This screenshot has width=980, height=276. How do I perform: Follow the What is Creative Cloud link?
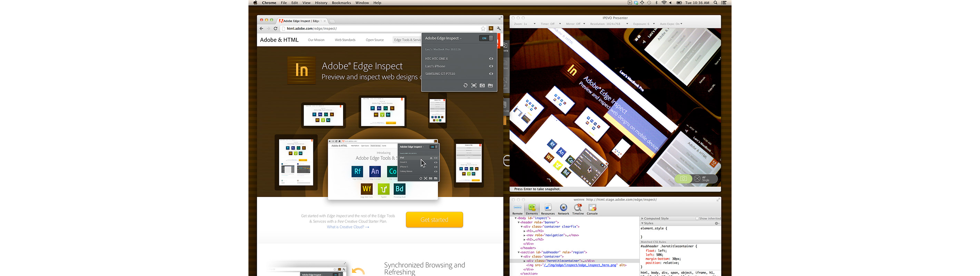[x=348, y=227]
